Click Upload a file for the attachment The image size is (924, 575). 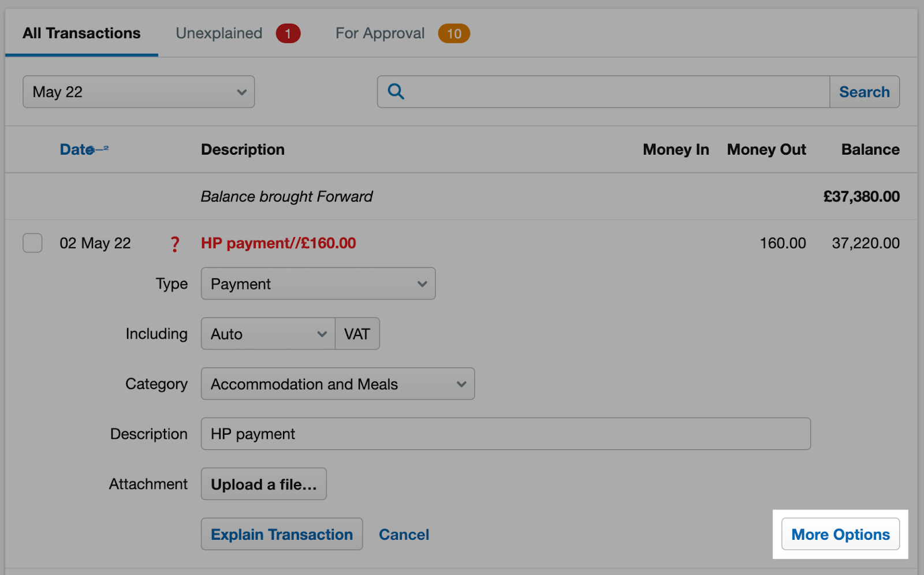click(x=263, y=484)
